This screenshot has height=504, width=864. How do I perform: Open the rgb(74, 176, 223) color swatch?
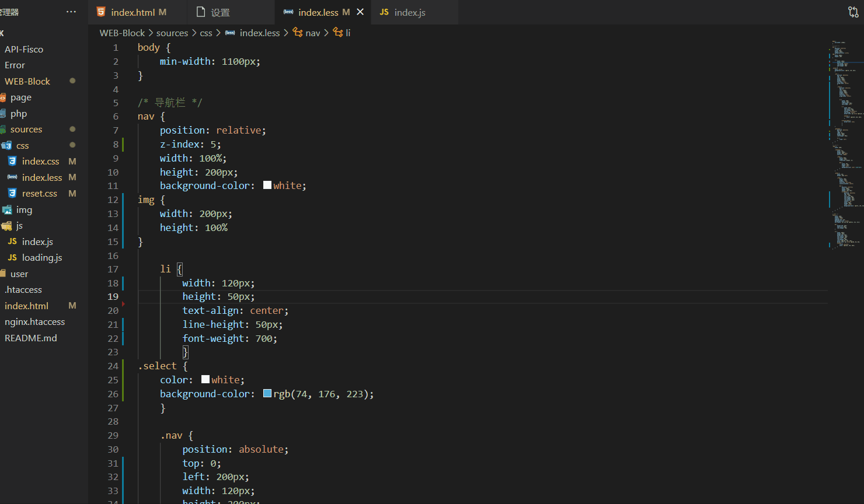[x=267, y=393]
